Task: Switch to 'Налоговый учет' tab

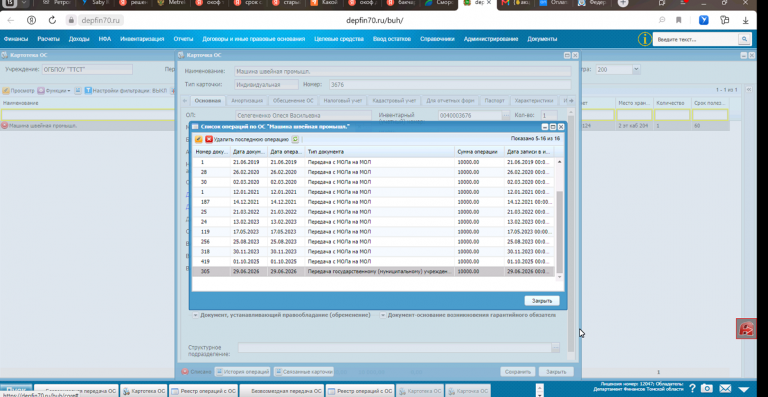Action: 342,101
